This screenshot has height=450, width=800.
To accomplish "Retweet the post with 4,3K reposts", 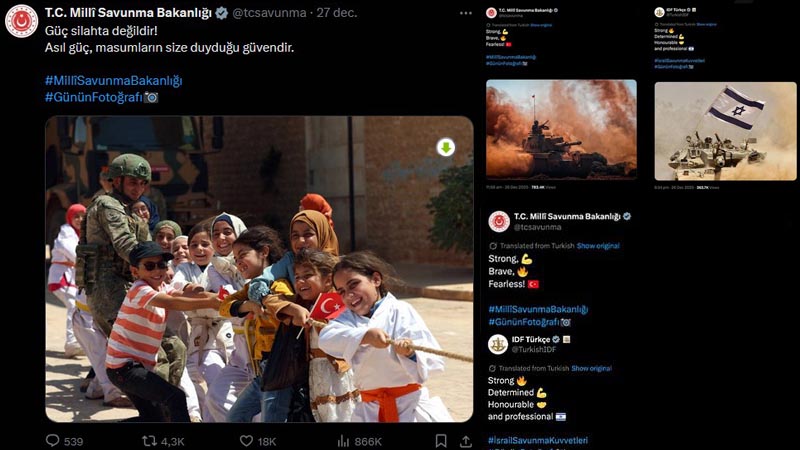I will point(149,440).
